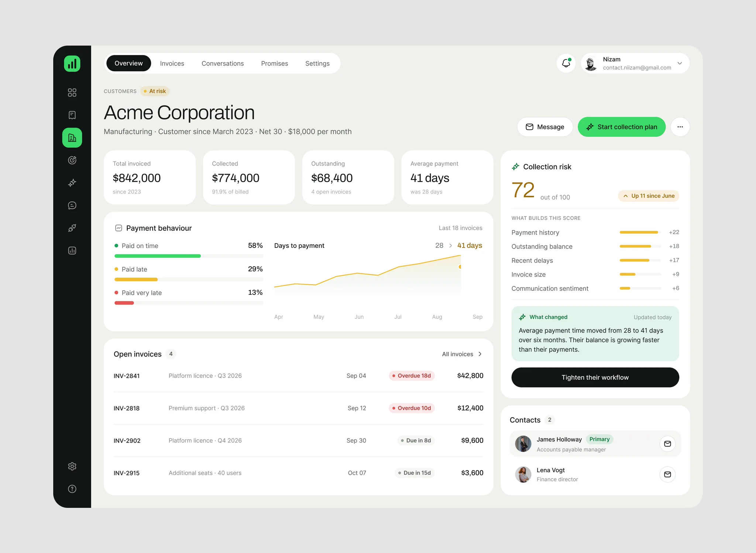Click the Paid on time progress bar
The width and height of the screenshot is (756, 553).
pyautogui.click(x=189, y=256)
